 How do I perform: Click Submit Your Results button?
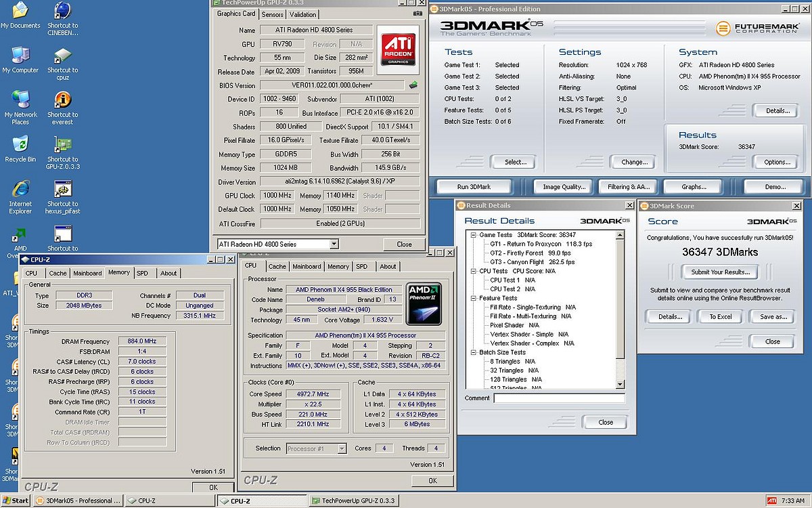tap(720, 272)
